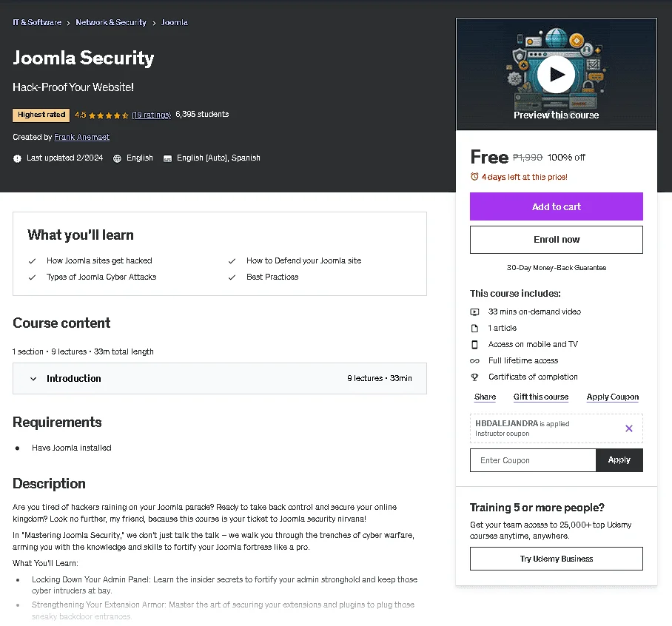This screenshot has height=626, width=672.
Task: Click the infinity lifetime access icon
Action: click(474, 361)
